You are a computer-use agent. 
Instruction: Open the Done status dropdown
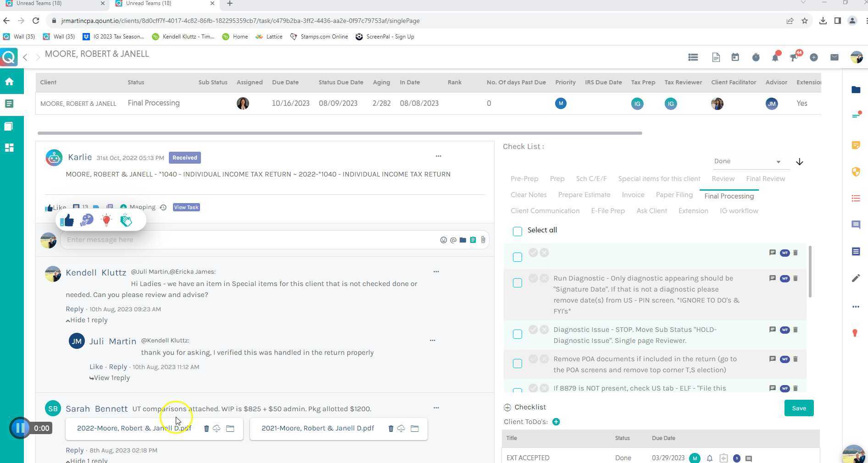click(746, 161)
